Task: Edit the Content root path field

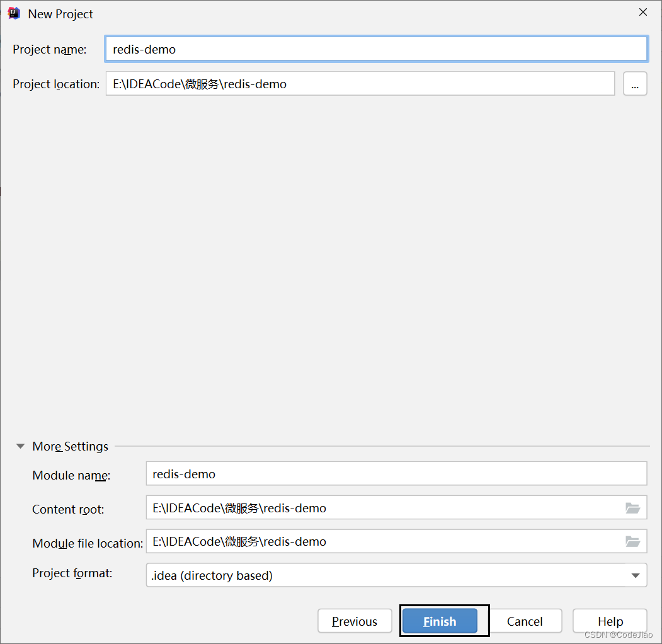Action: [396, 508]
